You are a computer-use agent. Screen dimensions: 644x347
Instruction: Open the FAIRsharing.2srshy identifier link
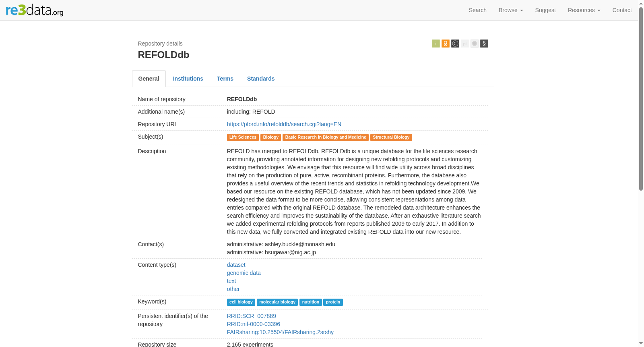[280, 332]
